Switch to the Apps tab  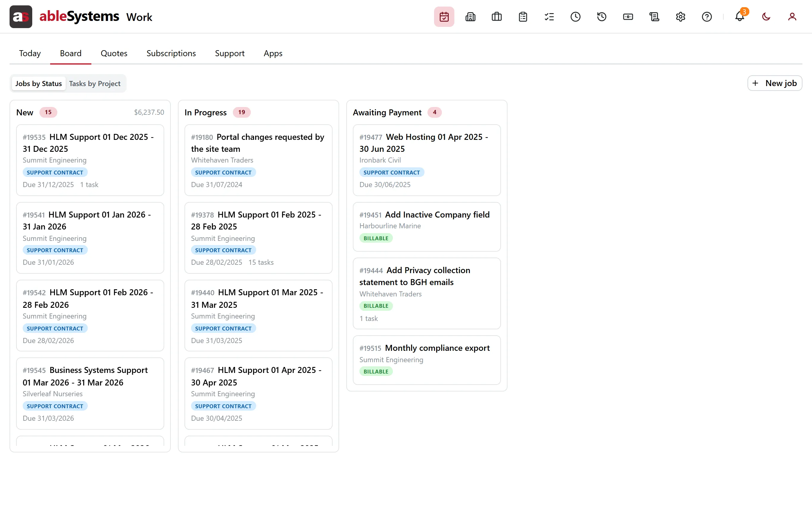(x=273, y=53)
